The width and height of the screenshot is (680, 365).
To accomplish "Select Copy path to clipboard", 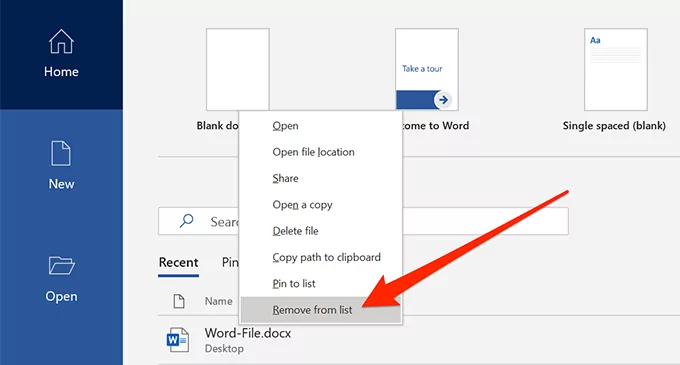I will (320, 257).
